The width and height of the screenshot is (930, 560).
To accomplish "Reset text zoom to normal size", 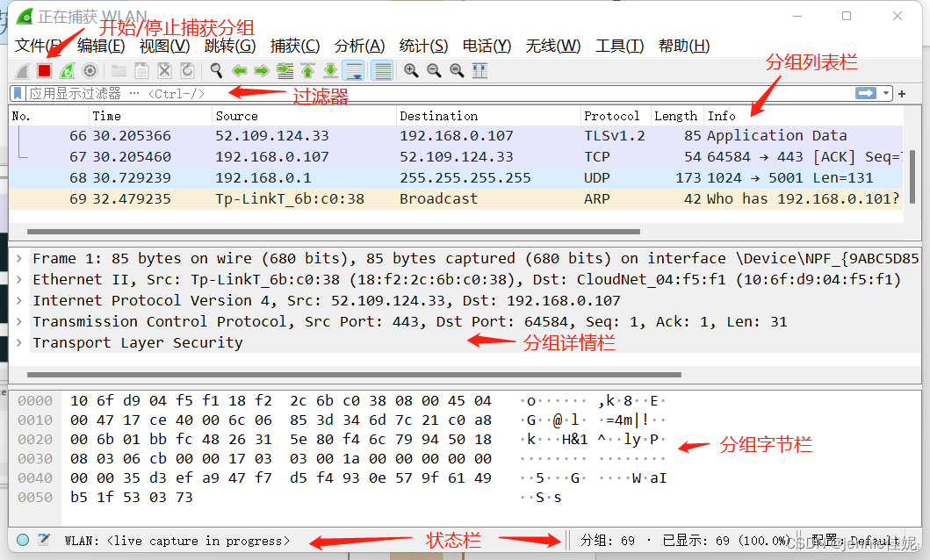I will coord(457,71).
